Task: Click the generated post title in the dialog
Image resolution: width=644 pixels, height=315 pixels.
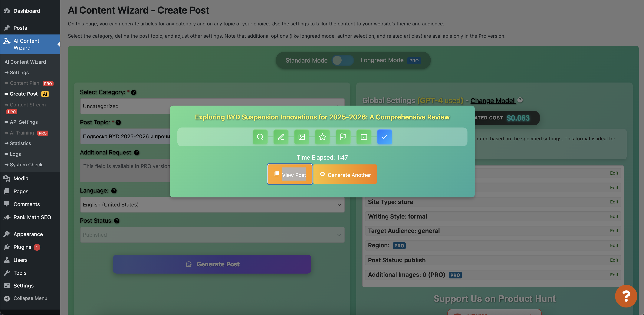Action: [x=322, y=117]
